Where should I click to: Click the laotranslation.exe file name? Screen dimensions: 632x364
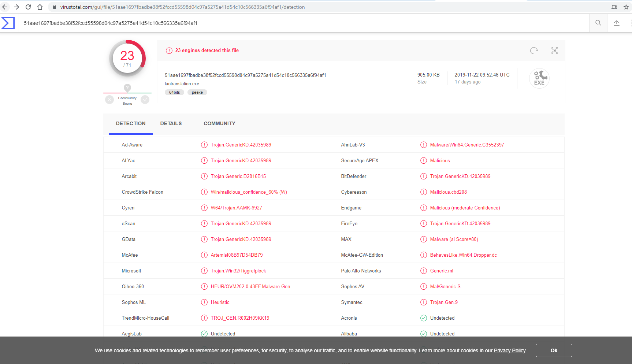[x=182, y=84]
